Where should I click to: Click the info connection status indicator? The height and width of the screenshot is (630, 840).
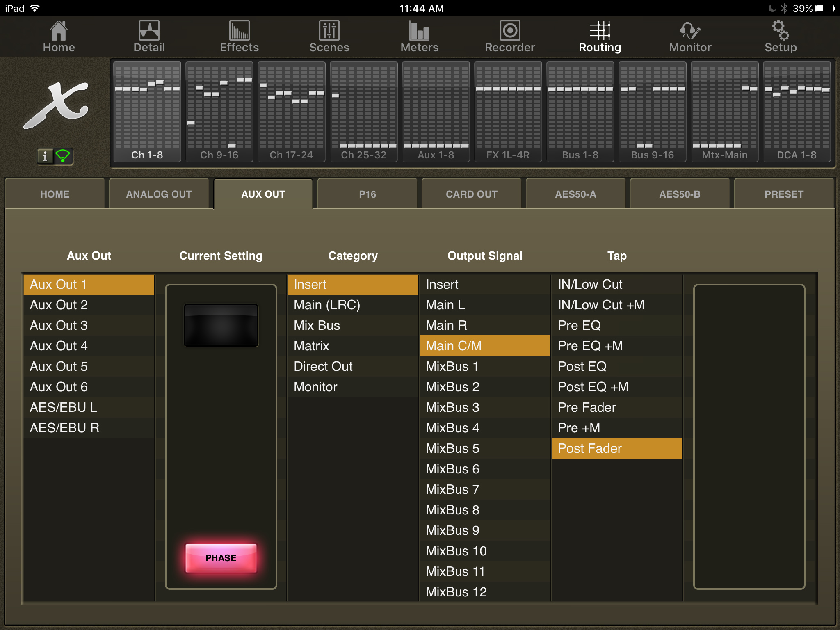pos(55,156)
